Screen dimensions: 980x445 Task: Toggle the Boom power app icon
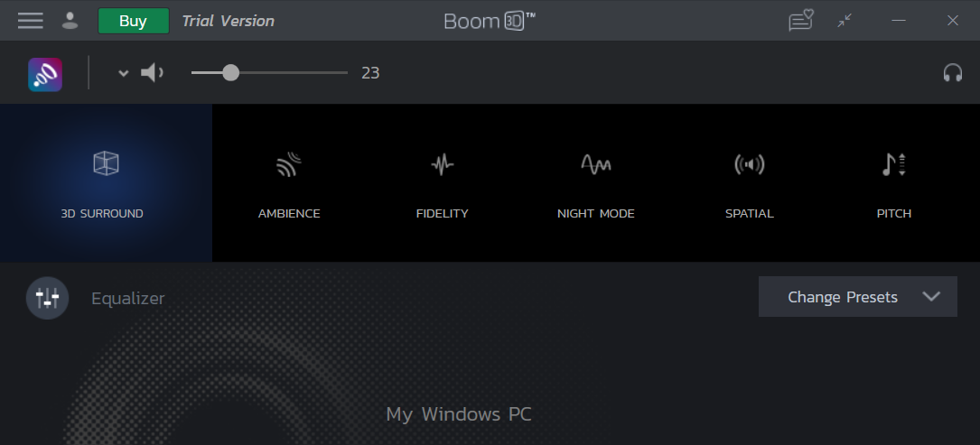coord(45,74)
